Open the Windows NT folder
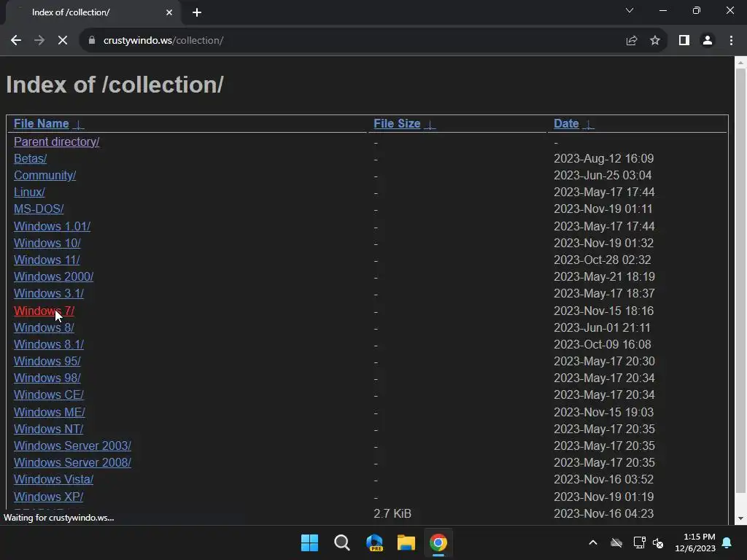Viewport: 747px width, 560px height. click(49, 429)
